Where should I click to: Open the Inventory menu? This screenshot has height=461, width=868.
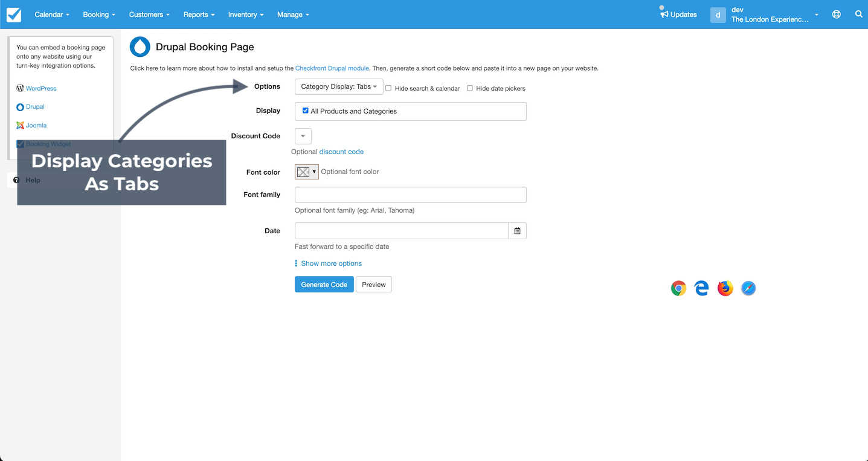click(246, 15)
